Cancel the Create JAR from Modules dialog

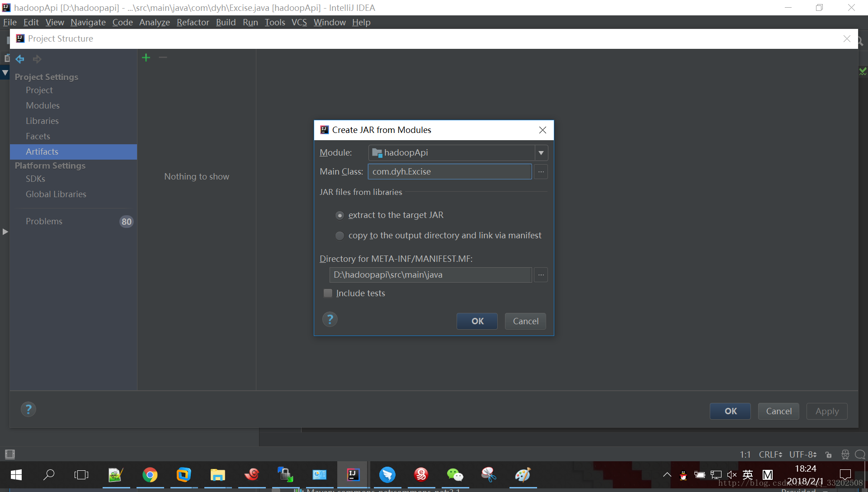click(x=525, y=321)
